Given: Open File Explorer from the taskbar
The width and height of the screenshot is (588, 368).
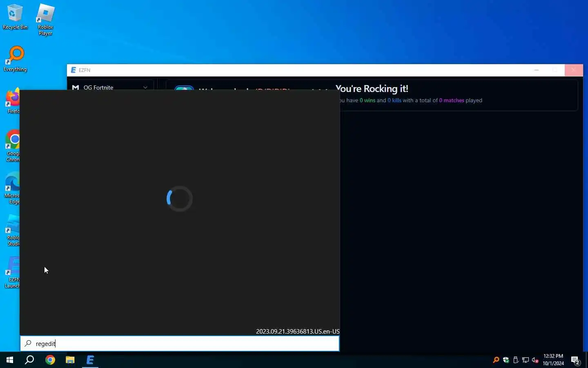Looking at the screenshot, I should [x=70, y=360].
